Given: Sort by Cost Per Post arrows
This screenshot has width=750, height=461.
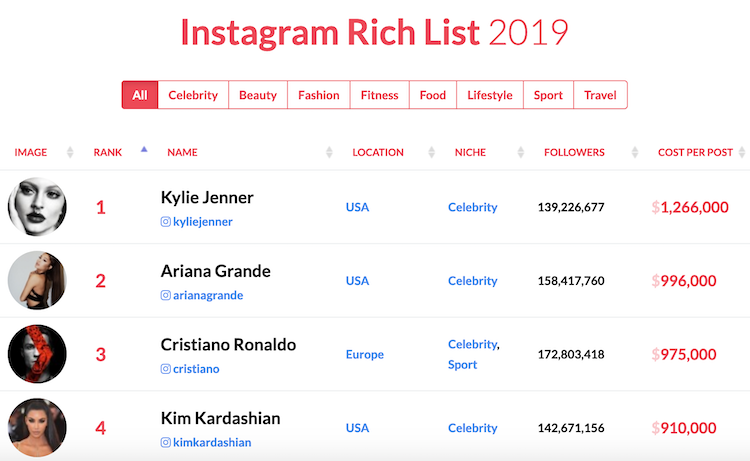Looking at the screenshot, I should coord(742,153).
